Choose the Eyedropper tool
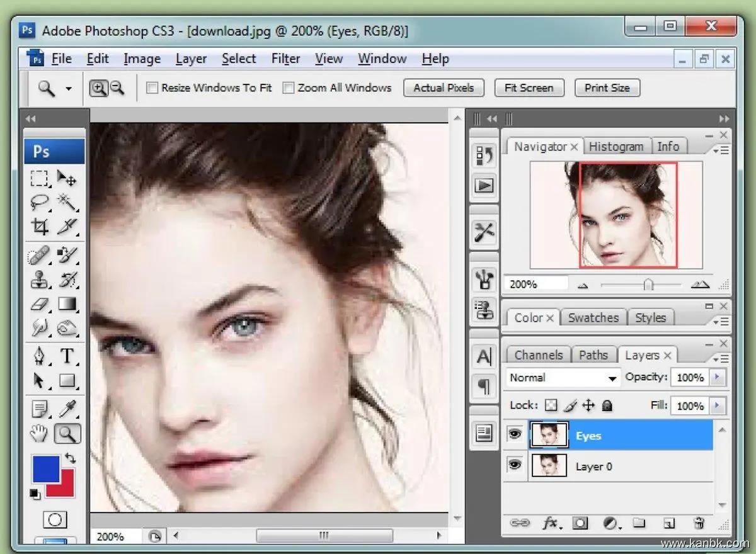The image size is (756, 554). click(x=67, y=409)
